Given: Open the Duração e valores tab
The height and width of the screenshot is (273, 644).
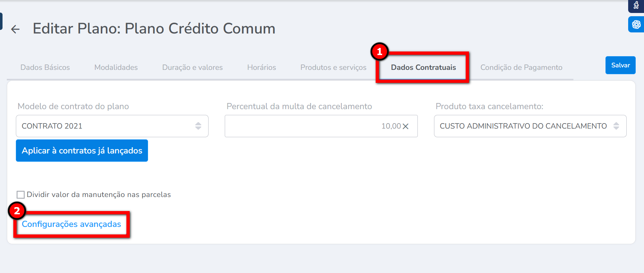Looking at the screenshot, I should click(x=192, y=67).
